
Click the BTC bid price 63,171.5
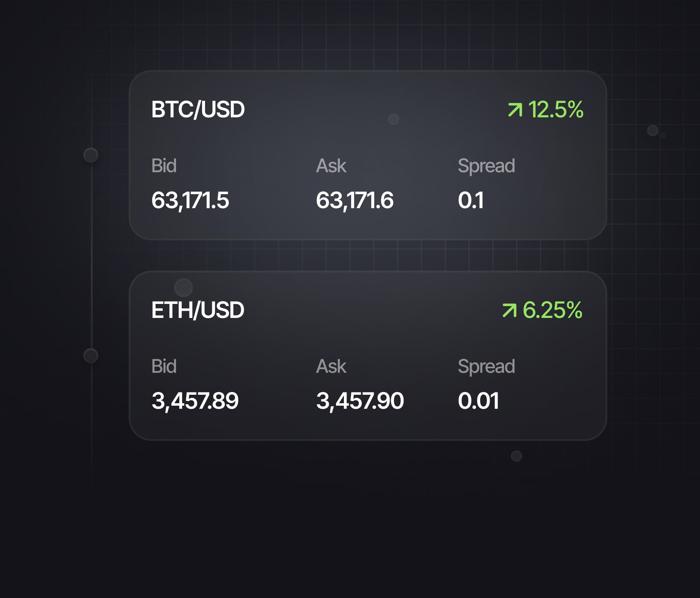190,200
